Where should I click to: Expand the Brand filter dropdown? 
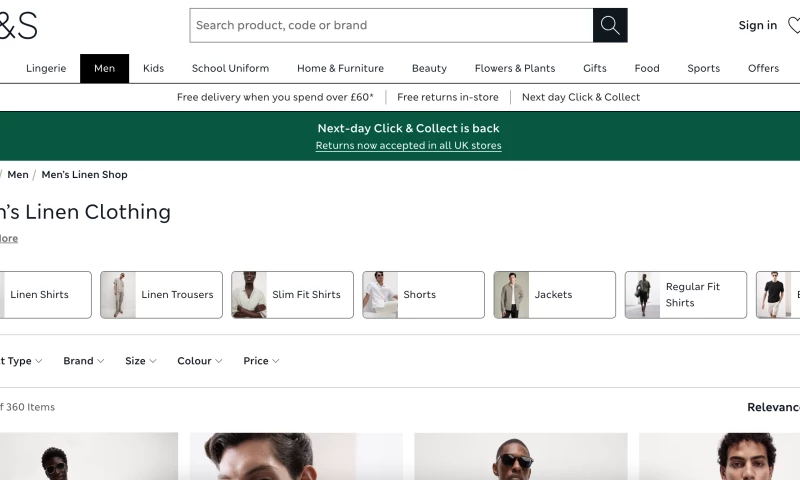84,361
